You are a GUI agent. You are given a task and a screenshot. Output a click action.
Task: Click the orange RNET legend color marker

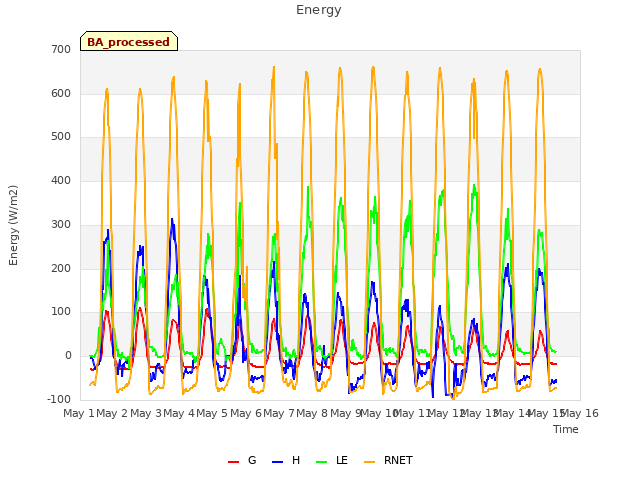[x=369, y=462]
